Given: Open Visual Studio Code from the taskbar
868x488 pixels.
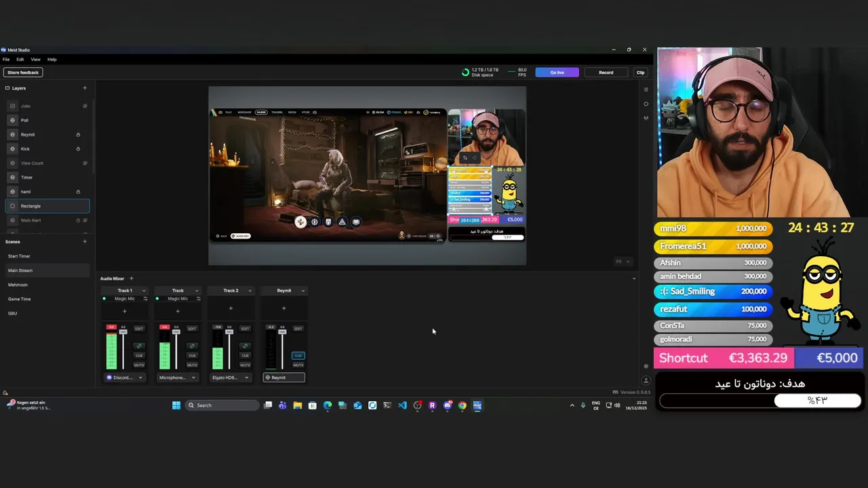Looking at the screenshot, I should click(402, 405).
